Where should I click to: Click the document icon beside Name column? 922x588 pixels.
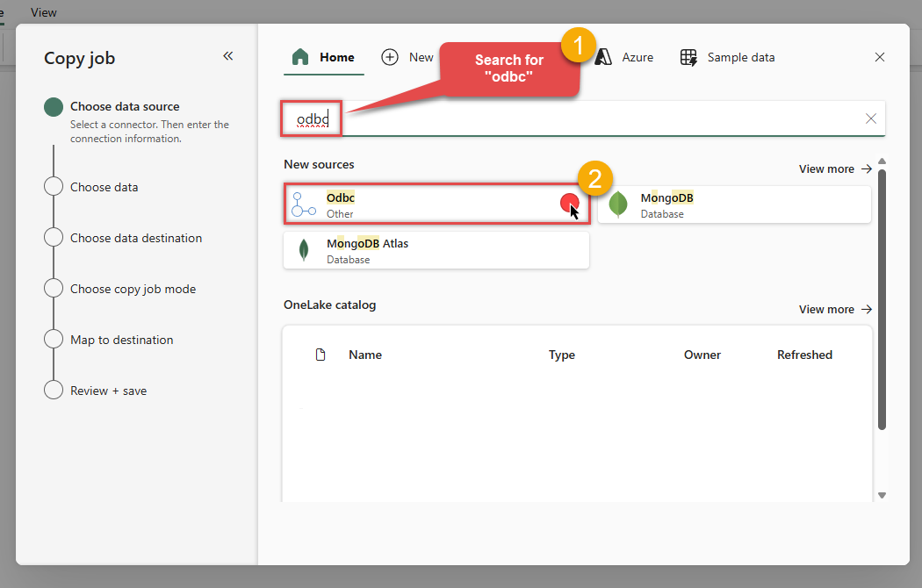pos(321,355)
